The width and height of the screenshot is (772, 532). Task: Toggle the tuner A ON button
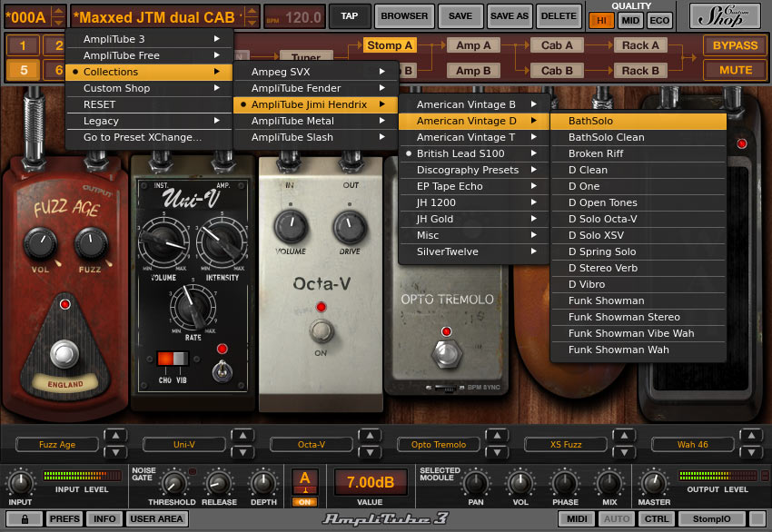[x=305, y=502]
